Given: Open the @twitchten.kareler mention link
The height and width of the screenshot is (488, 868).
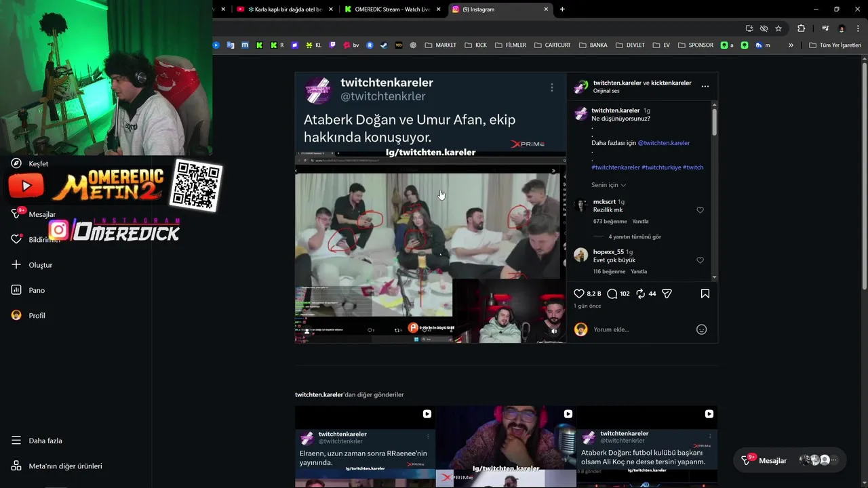Looking at the screenshot, I should pos(664,143).
